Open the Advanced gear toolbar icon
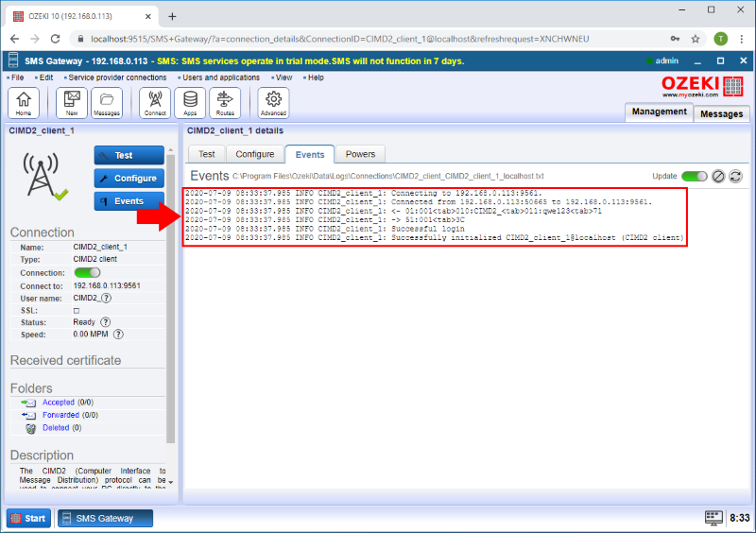This screenshot has height=533, width=756. pos(273,103)
